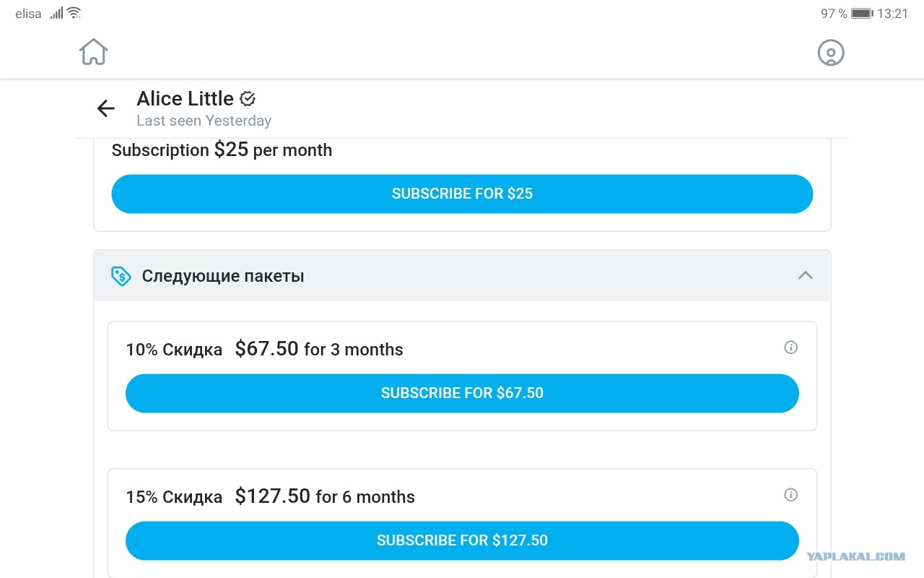Viewport: 924px width, 578px height.
Task: Tap the Subscription $25 per month text
Action: click(222, 150)
